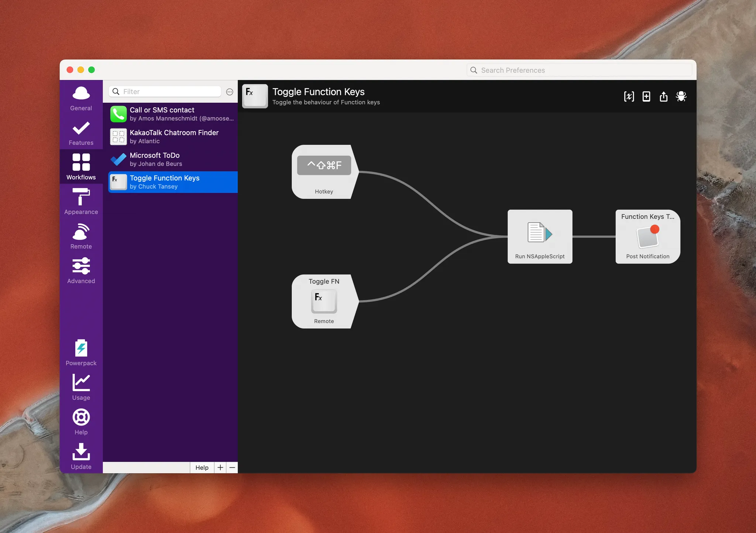Open the workflow variables editor icon
Image resolution: width=756 pixels, height=533 pixels.
pyautogui.click(x=629, y=96)
